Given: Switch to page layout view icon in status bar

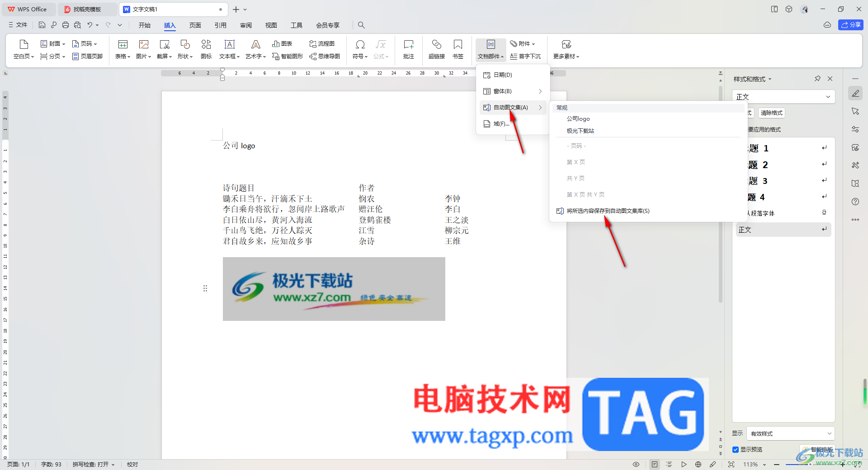Looking at the screenshot, I should click(654, 465).
